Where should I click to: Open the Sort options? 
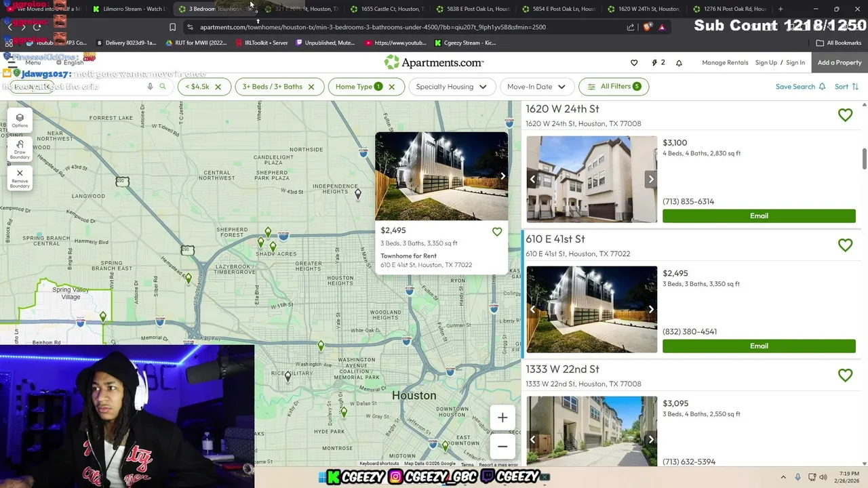tap(847, 87)
